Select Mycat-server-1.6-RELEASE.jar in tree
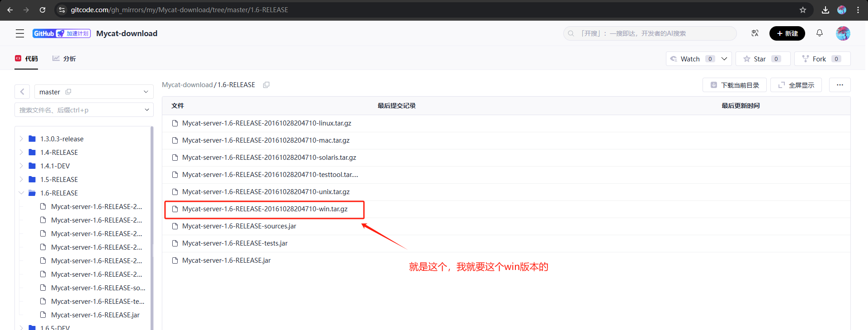 [95, 315]
